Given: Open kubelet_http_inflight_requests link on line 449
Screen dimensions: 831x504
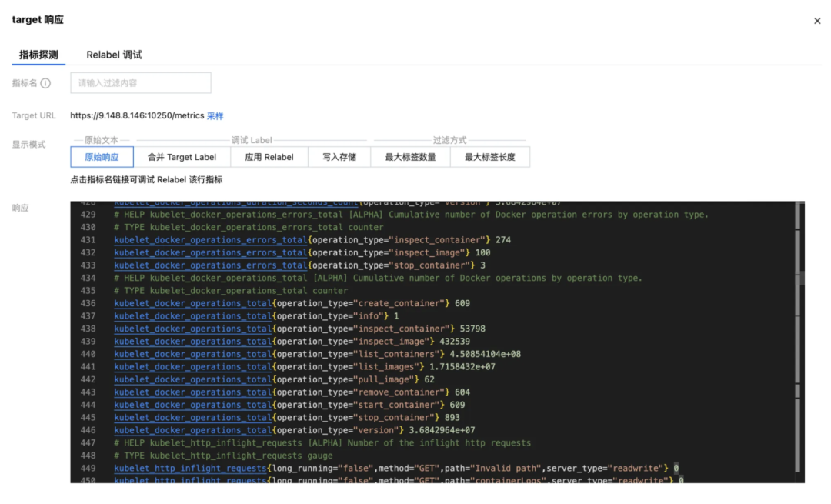Looking at the screenshot, I should 190,469.
